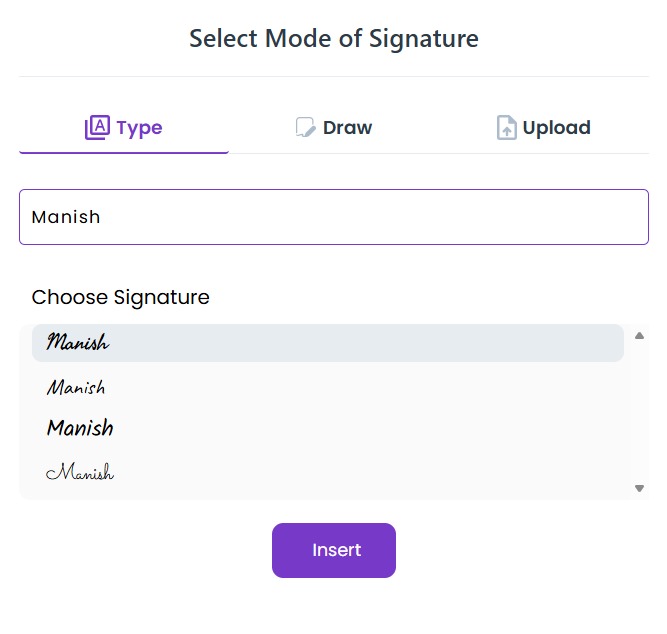This screenshot has height=634, width=667.
Task: Choose the second thin handwritten Manish signature
Action: pyautogui.click(x=76, y=386)
